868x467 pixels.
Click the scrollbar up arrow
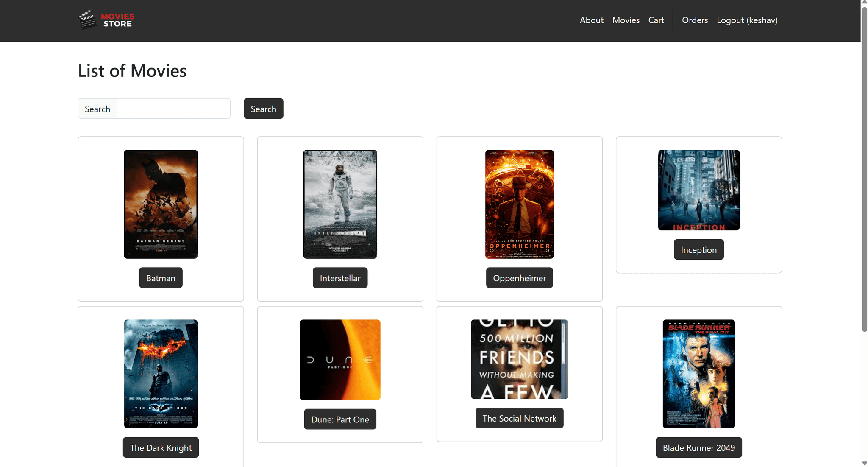click(x=864, y=3)
